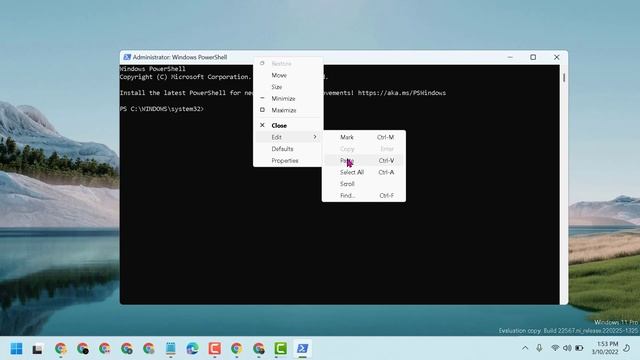Show hidden tray icons chevron
The height and width of the screenshot is (360, 640).
click(x=525, y=348)
